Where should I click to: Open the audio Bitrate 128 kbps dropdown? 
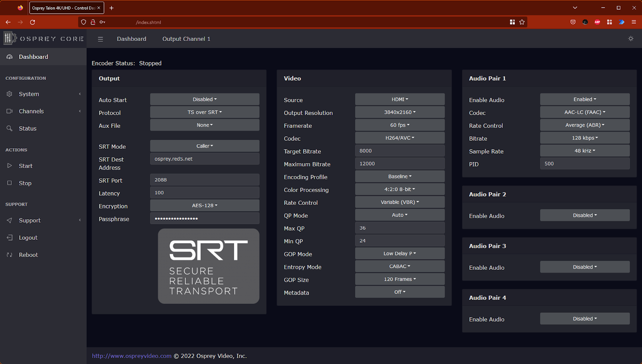click(x=585, y=138)
